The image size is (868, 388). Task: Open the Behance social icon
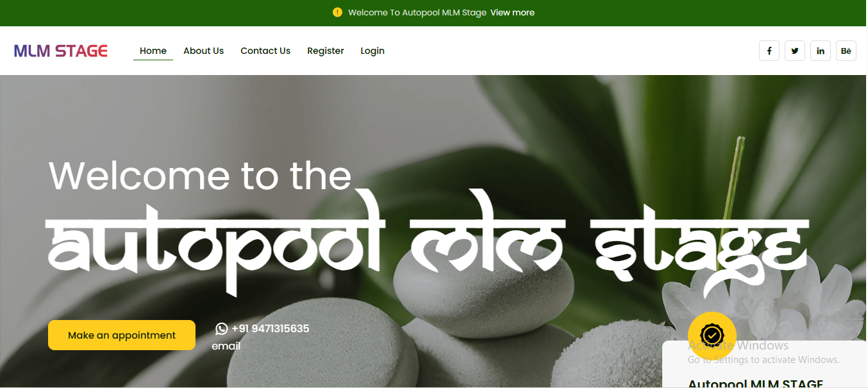coord(846,51)
